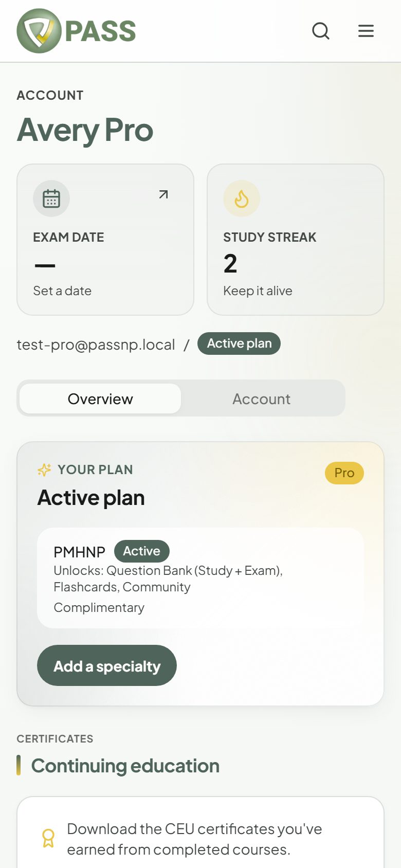This screenshot has height=868, width=401.
Task: Click the Complimentary label in plan card
Action: click(99, 608)
